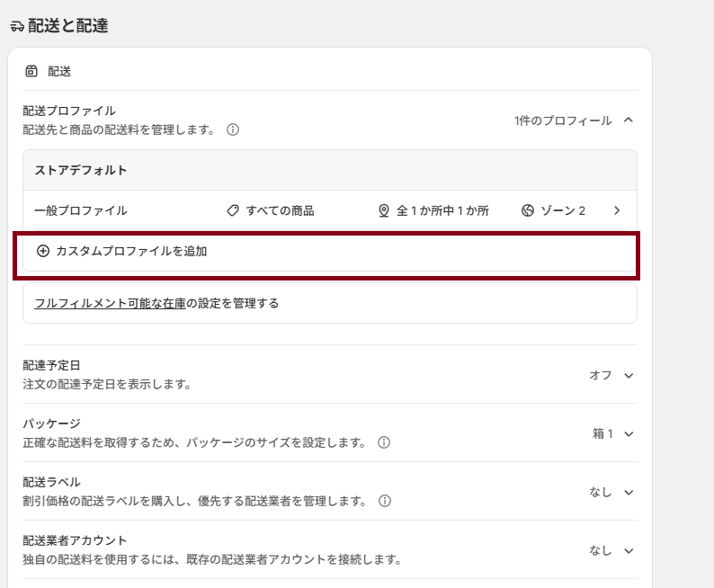
Task: Click the 配送 box icon in the card header
Action: coord(31,71)
